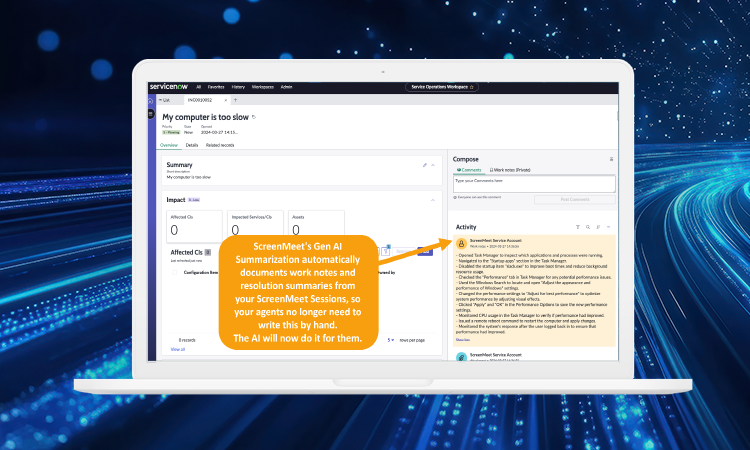
Task: Open the Compose panel options icon
Action: click(611, 159)
